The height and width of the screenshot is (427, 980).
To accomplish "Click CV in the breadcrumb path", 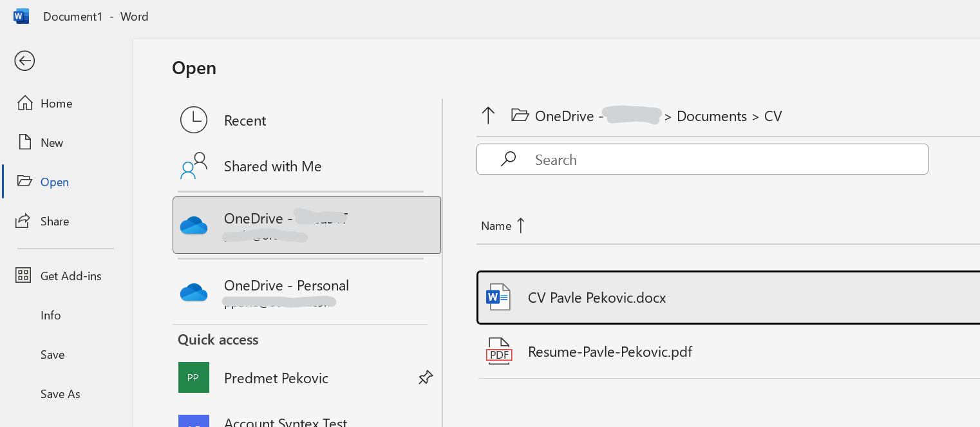I will (x=773, y=116).
